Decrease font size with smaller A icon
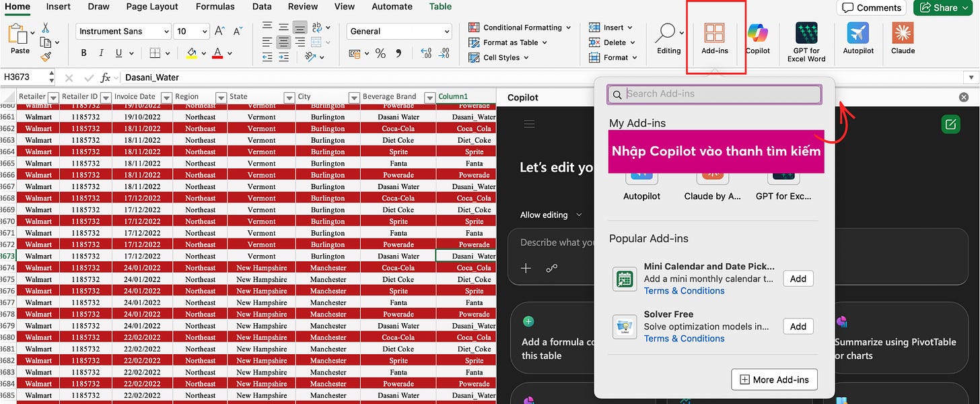The height and width of the screenshot is (404, 980). point(238,31)
